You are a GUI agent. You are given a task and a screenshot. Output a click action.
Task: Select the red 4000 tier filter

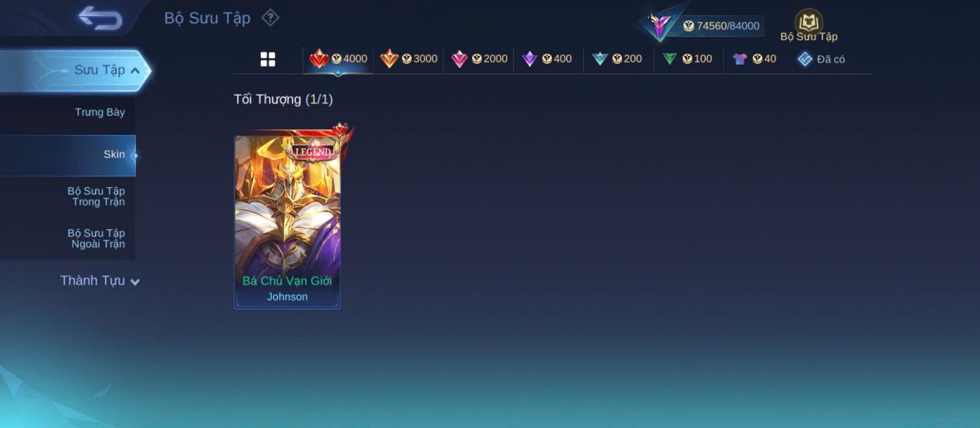pyautogui.click(x=338, y=59)
